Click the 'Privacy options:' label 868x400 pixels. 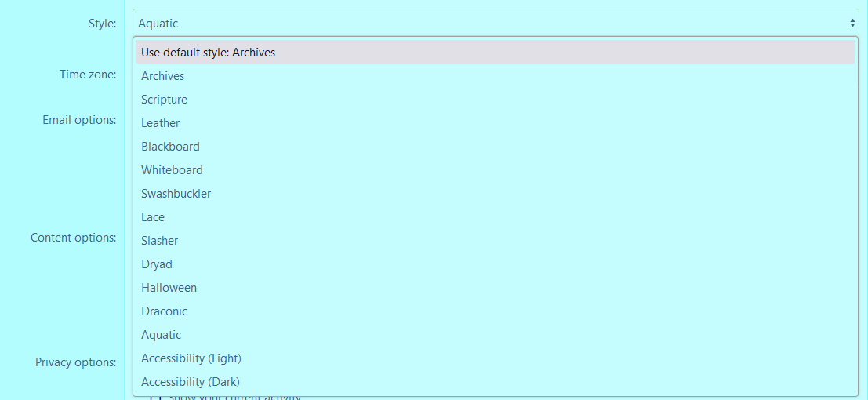click(76, 362)
